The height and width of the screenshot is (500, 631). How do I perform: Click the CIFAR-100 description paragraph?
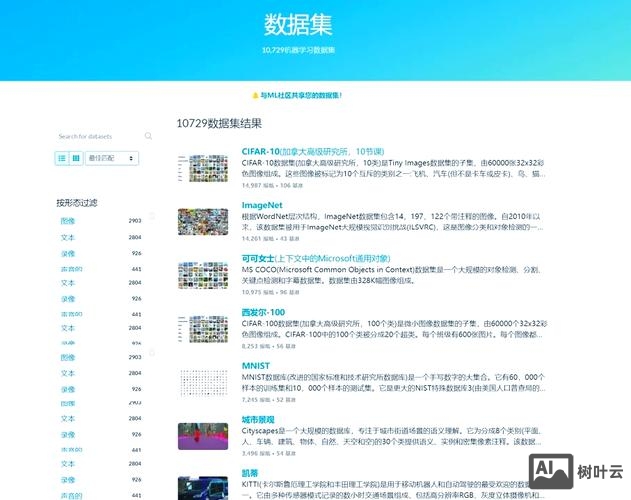click(394, 329)
